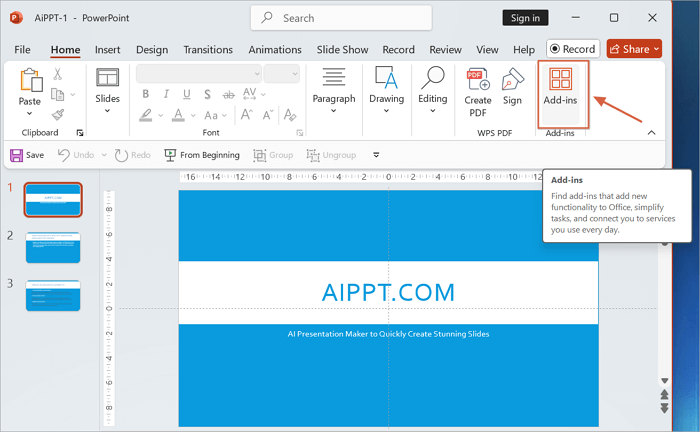Apply the font color
Image resolution: width=700 pixels, height=432 pixels.
pos(179,115)
